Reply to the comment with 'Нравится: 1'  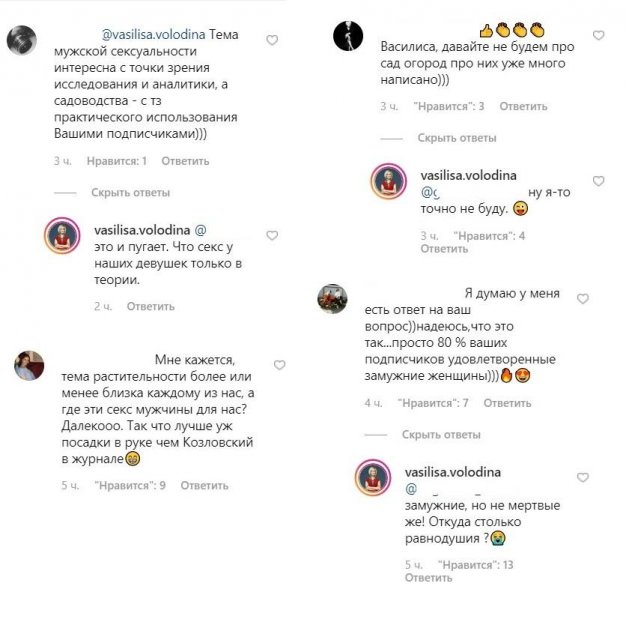coord(185,161)
